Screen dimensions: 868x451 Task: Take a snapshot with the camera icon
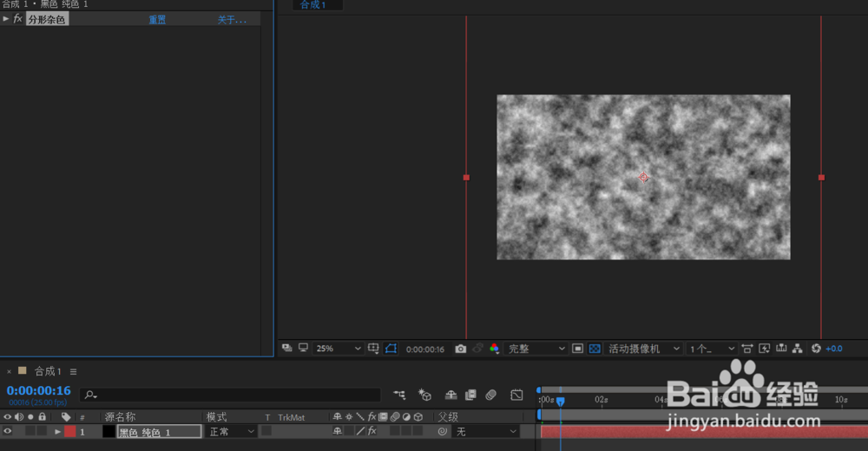(461, 349)
